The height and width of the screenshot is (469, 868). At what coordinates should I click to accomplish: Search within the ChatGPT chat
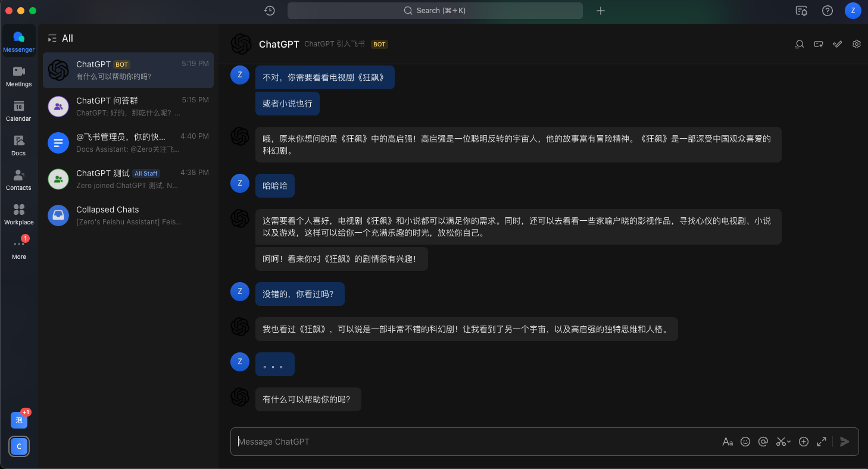tap(800, 44)
